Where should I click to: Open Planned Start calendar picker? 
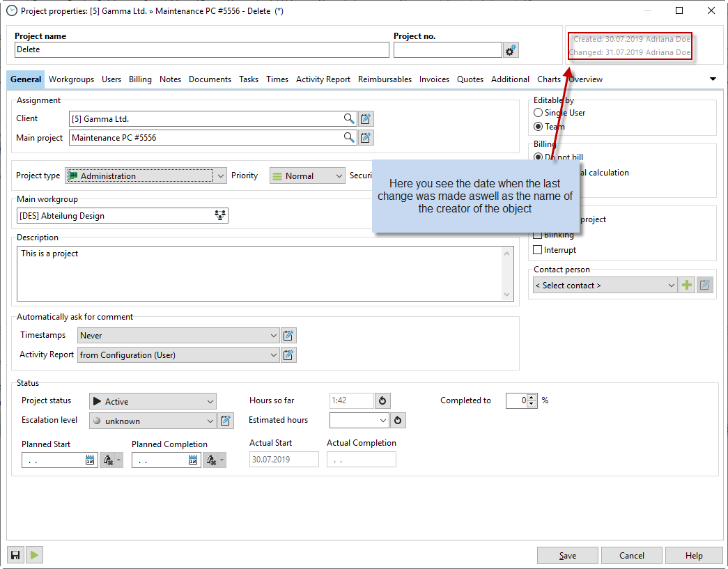click(x=90, y=460)
